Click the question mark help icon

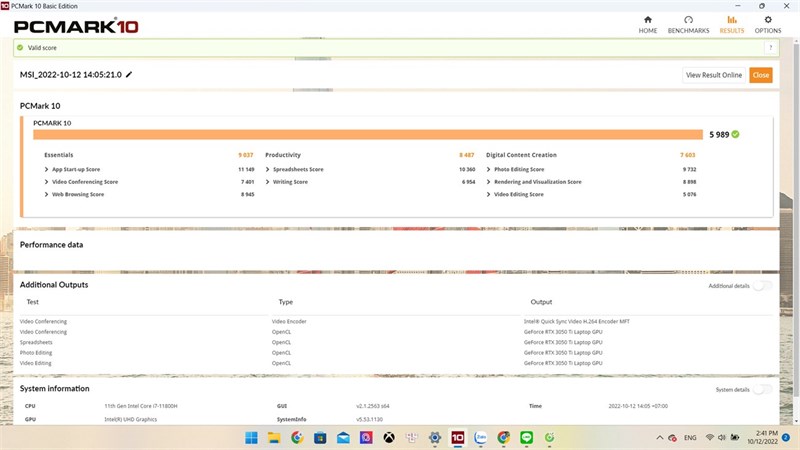pos(770,47)
